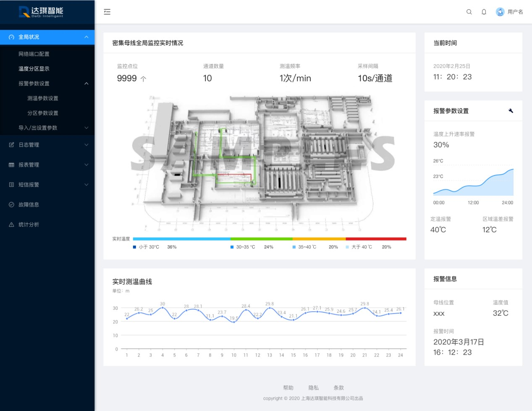This screenshot has height=411, width=532.
Task: Collapse the 报警参数设置 submenu chevron
Action: pyautogui.click(x=86, y=84)
